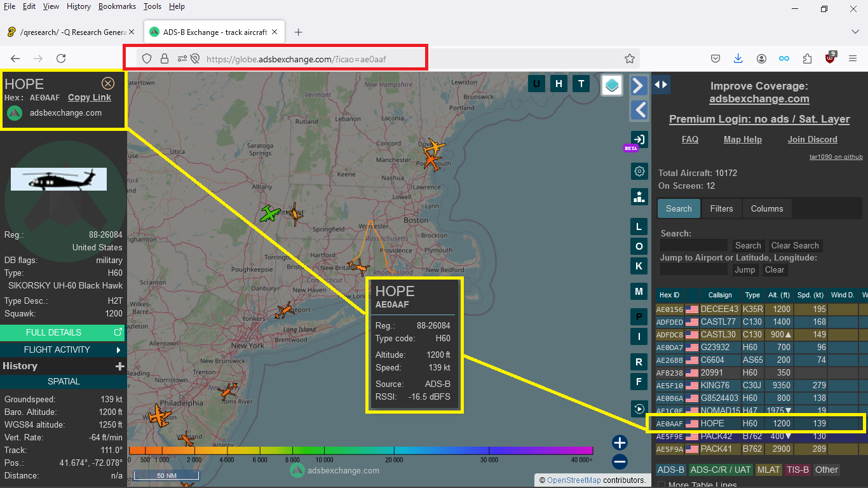This screenshot has width=868, height=488.
Task: Open Firefox downloads icon
Action: tap(738, 58)
